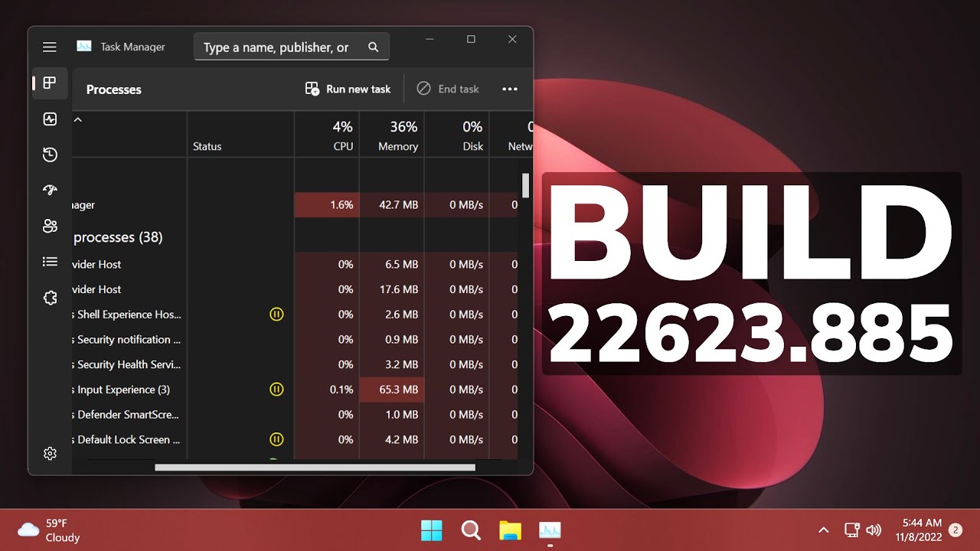Image resolution: width=980 pixels, height=551 pixels.
Task: Open Task Manager Settings gear
Action: pos(50,453)
